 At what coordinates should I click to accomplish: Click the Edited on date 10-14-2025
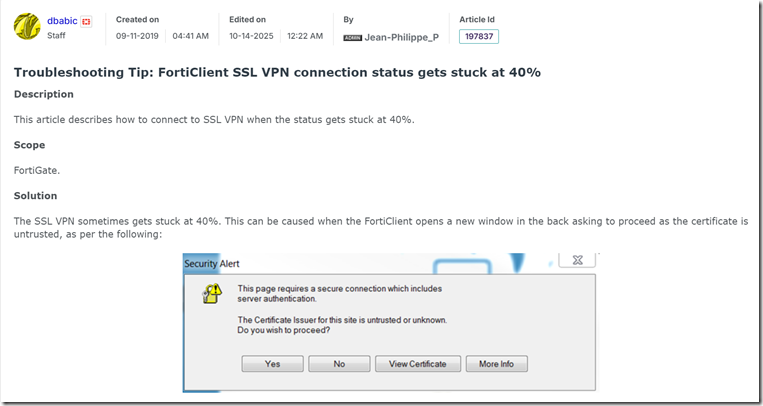[x=248, y=36]
